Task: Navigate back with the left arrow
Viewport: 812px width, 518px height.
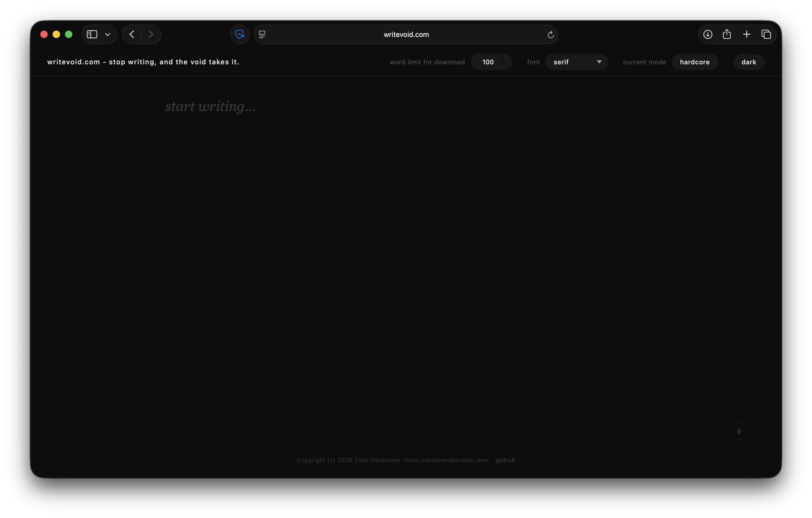Action: 131,34
